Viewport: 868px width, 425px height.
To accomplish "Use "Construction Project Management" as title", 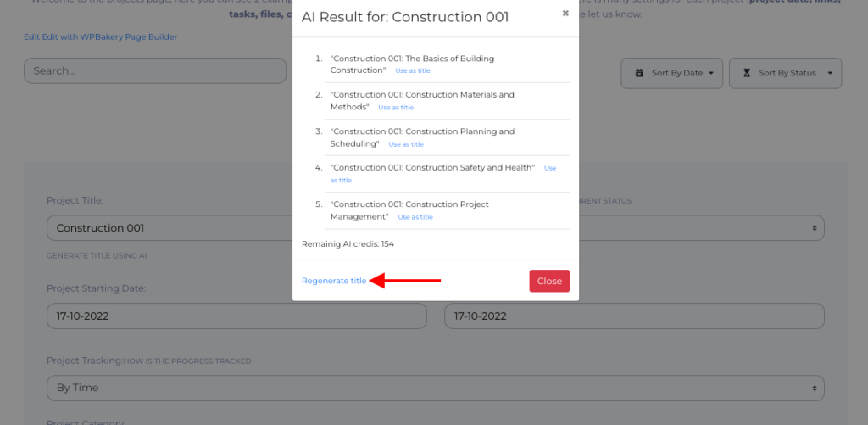I will point(415,217).
